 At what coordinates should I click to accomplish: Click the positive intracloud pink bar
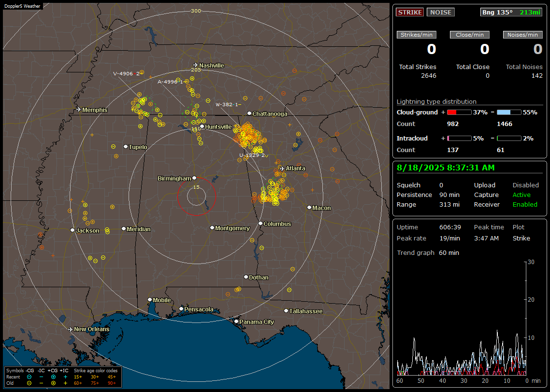coord(459,139)
